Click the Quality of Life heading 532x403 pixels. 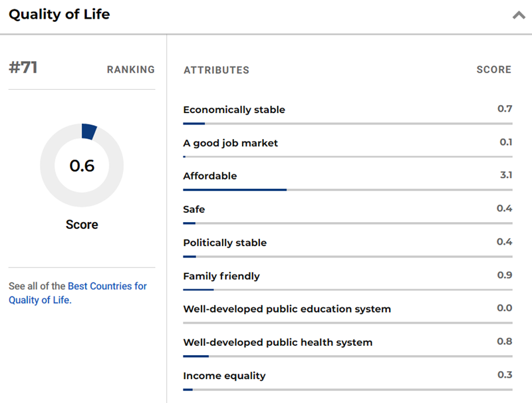59,15
